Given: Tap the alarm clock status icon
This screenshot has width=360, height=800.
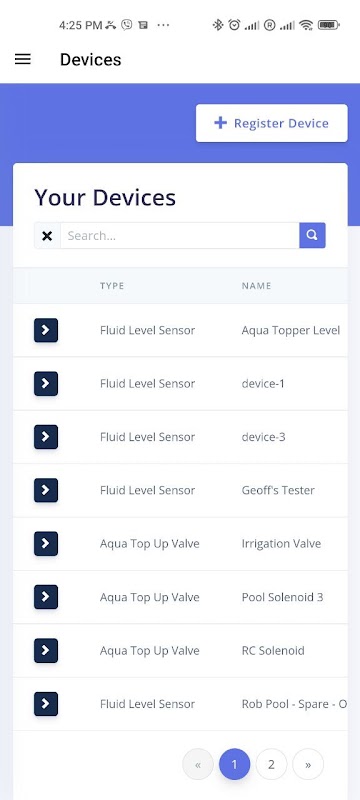Looking at the screenshot, I should (x=234, y=24).
